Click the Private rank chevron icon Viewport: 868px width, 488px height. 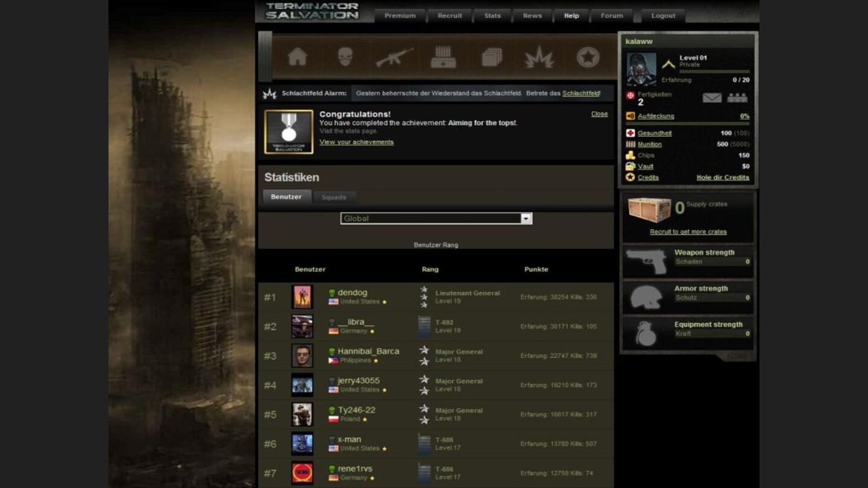[668, 63]
